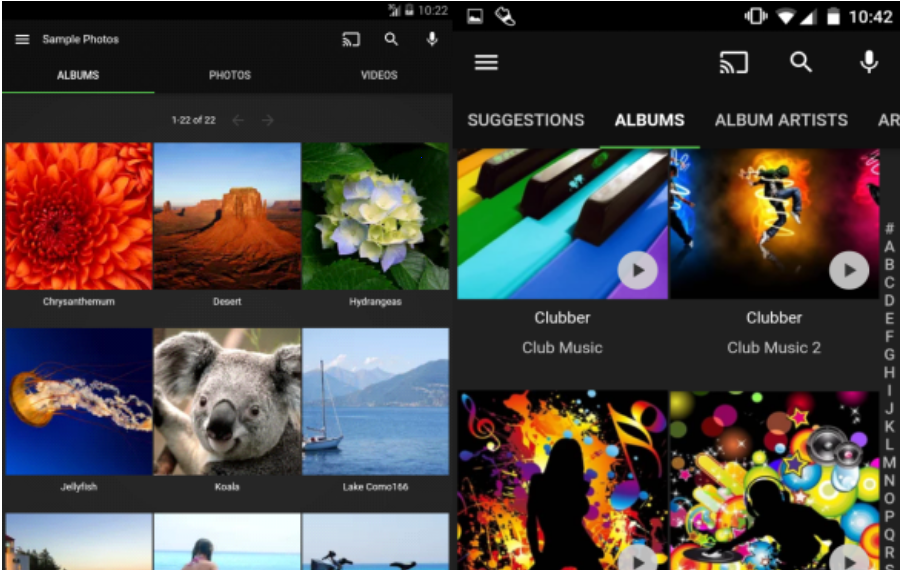Go to next page of albums
The image size is (900, 570).
click(267, 120)
